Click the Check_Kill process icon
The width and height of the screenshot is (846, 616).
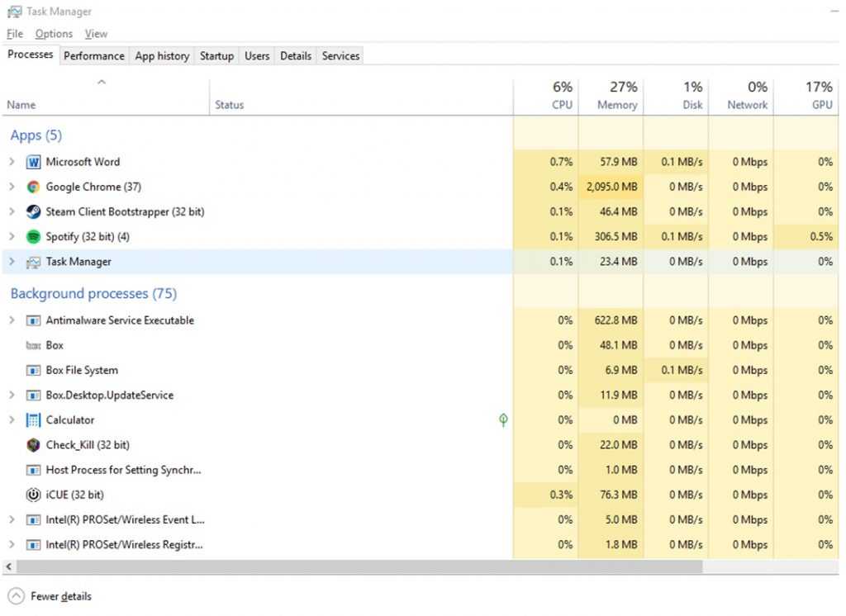(x=33, y=444)
